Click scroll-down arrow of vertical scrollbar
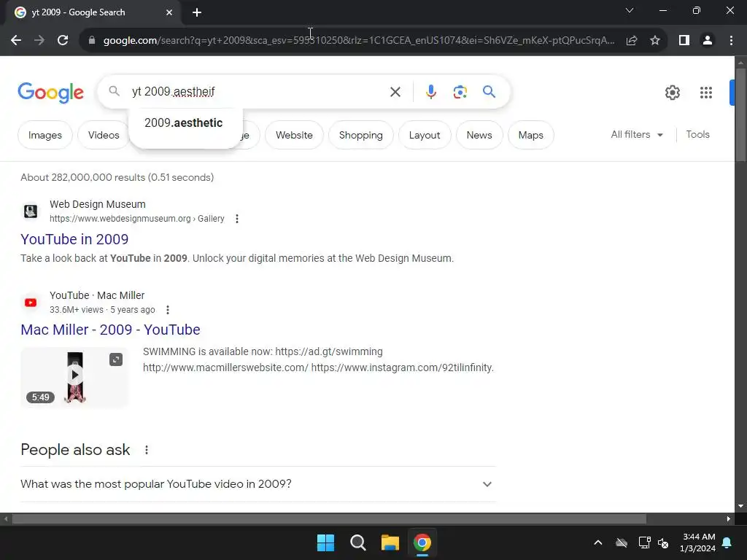The image size is (747, 560). tap(740, 506)
